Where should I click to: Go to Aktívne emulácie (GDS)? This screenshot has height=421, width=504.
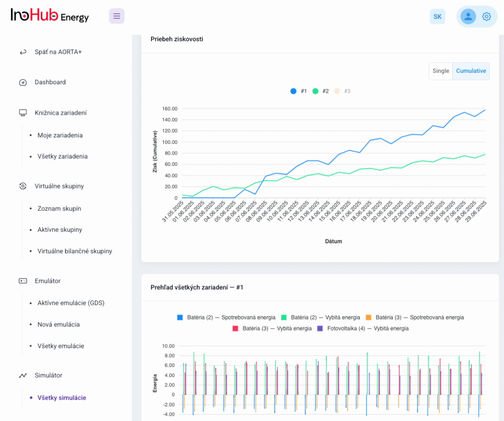pyautogui.click(x=71, y=303)
